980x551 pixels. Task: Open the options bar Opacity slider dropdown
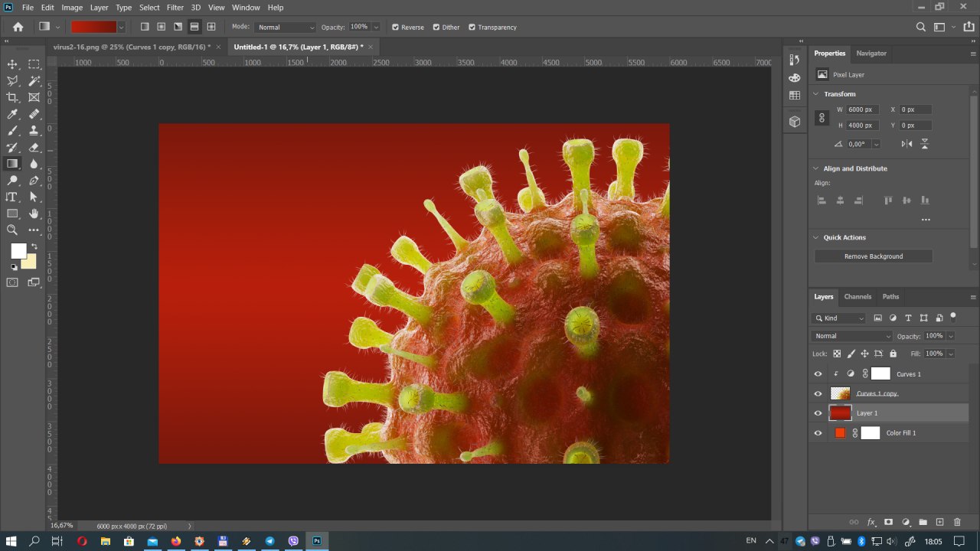[376, 28]
